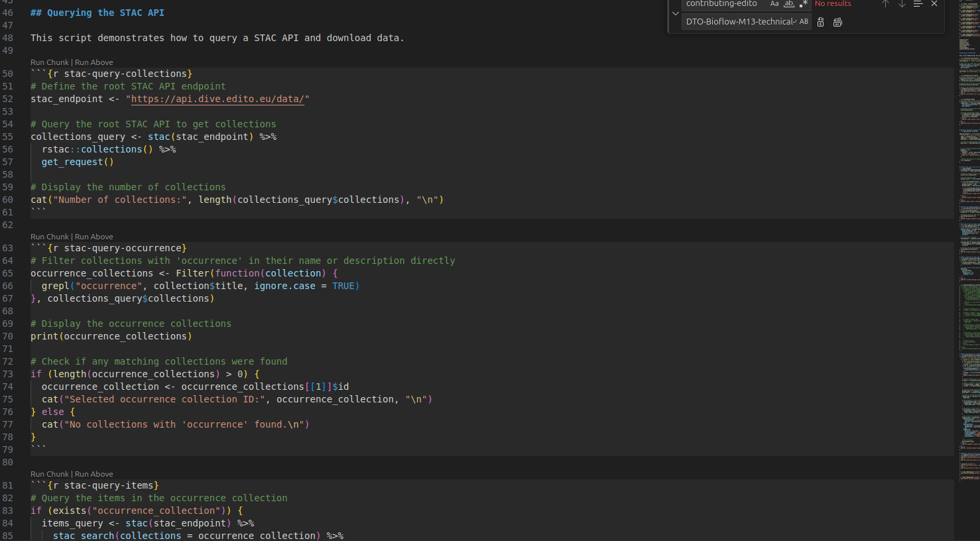This screenshot has height=541, width=980.
Task: Toggle Match Whole Word option
Action: click(x=788, y=4)
